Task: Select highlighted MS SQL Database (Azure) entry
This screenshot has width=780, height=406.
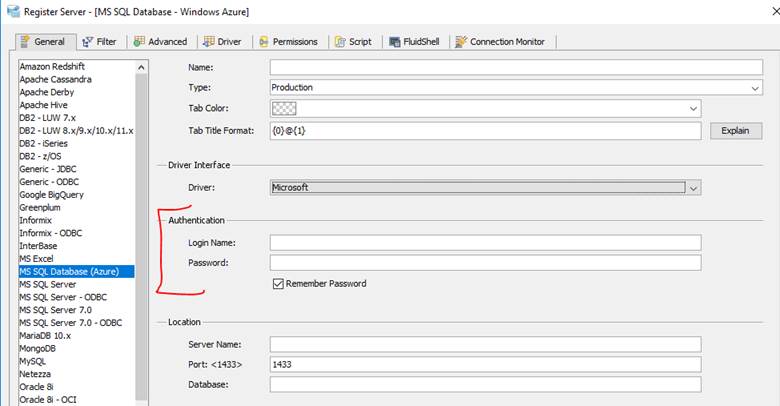Action: [77, 272]
